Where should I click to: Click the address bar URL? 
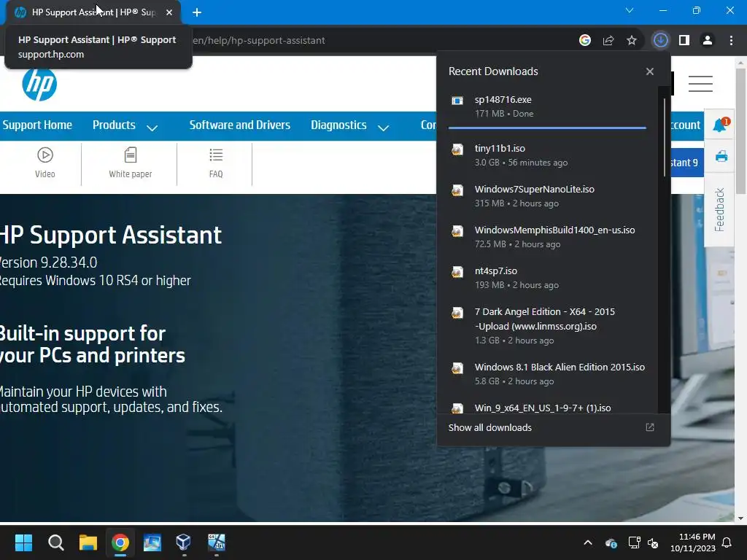259,41
